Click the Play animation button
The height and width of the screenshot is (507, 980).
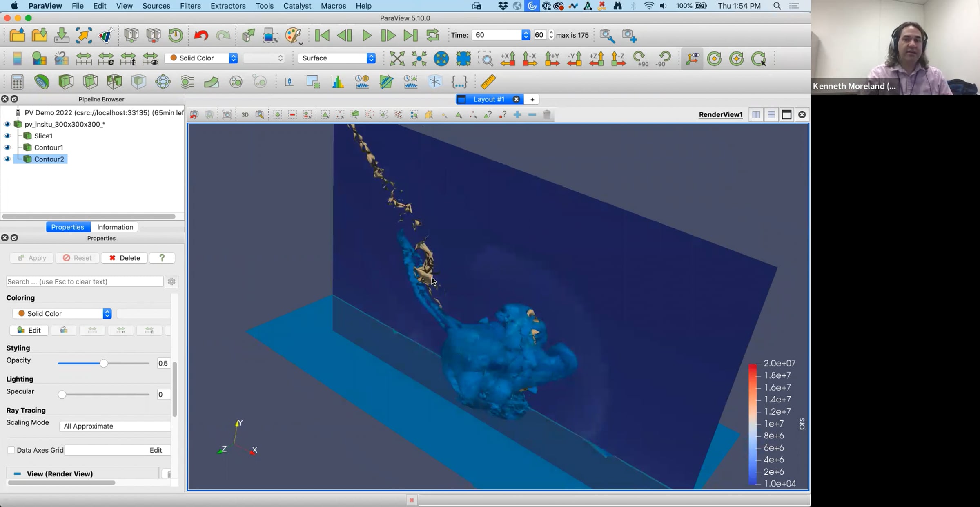pyautogui.click(x=367, y=36)
